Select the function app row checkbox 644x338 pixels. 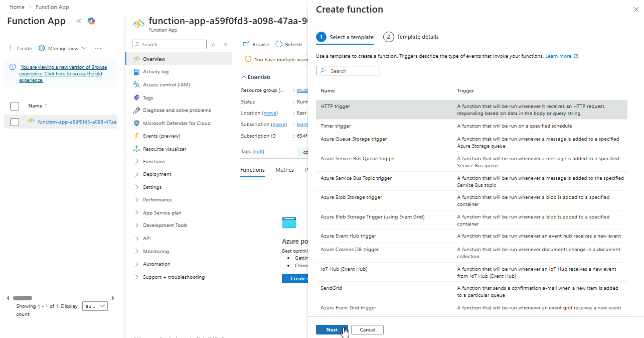click(15, 122)
